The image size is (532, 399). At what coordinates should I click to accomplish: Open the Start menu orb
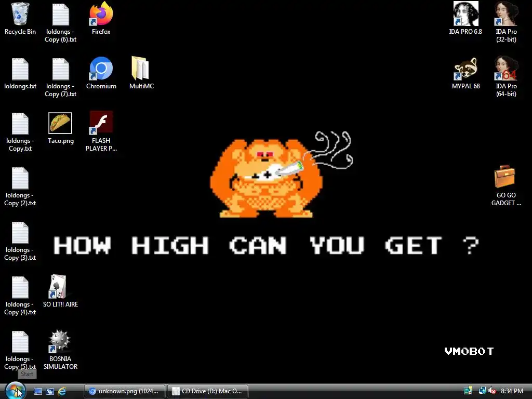(x=15, y=391)
